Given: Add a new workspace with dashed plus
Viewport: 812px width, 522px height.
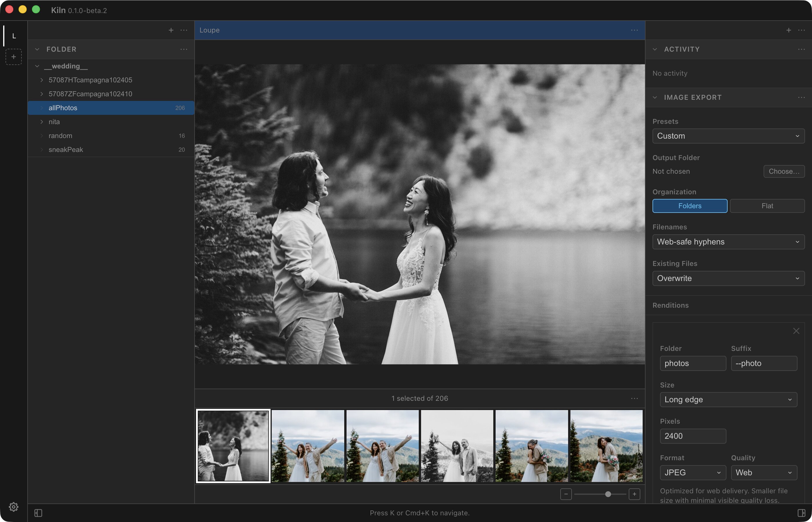Looking at the screenshot, I should click(x=14, y=57).
